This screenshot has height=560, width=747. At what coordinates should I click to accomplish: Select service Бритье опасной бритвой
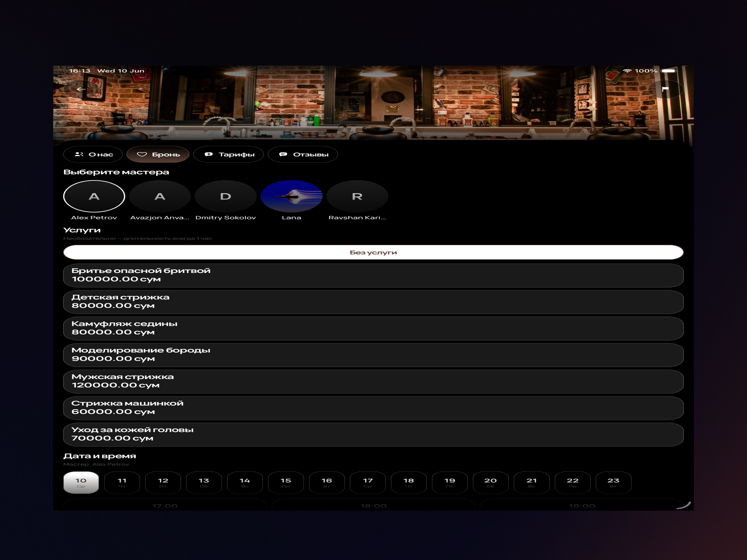[x=373, y=275]
